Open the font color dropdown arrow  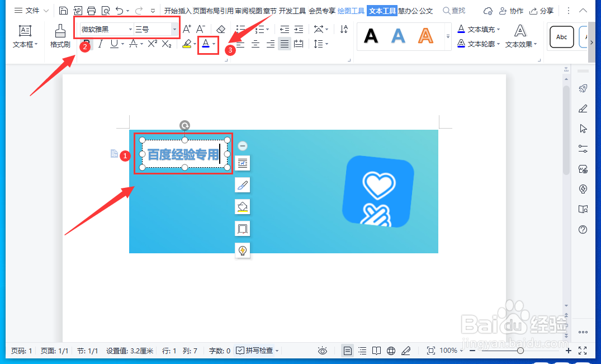[x=214, y=44]
